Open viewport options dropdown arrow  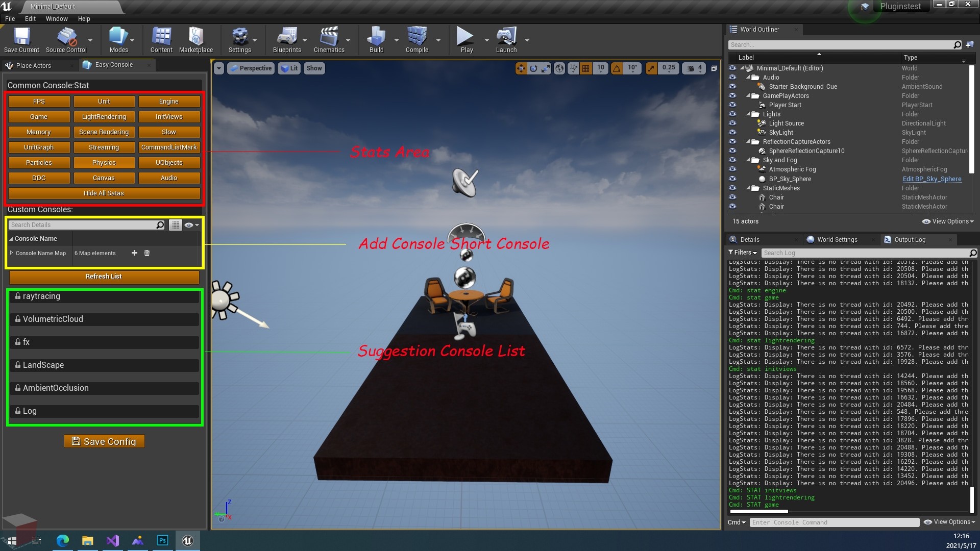pos(219,68)
